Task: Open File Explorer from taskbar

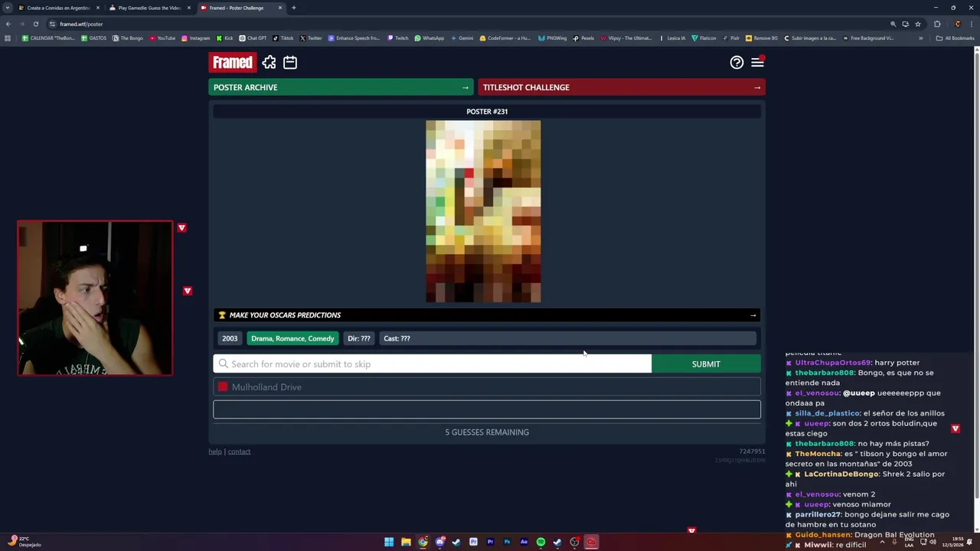Action: [406, 542]
